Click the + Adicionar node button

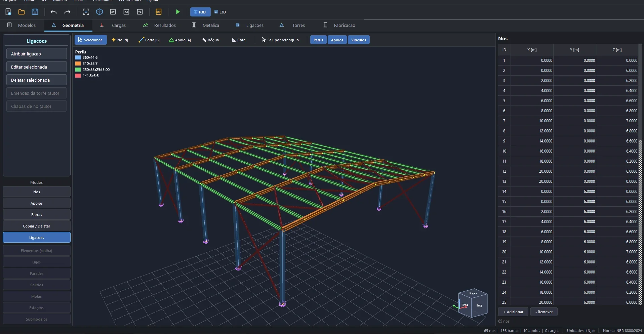(513, 312)
